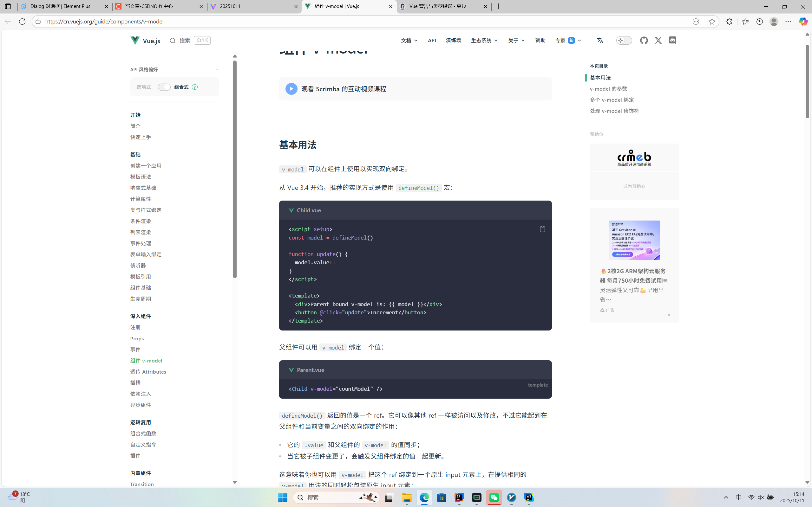
Task: Switch the theme with the sun toggle
Action: (623, 40)
